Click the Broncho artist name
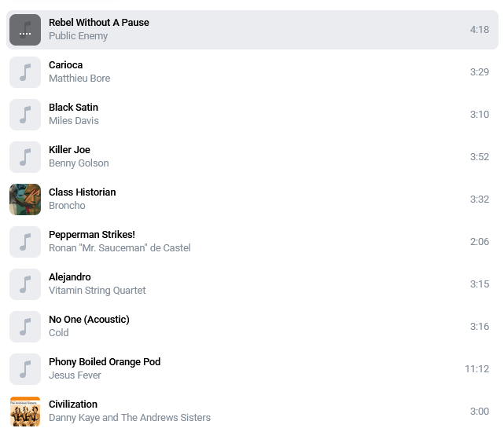Image resolution: width=504 pixels, height=432 pixels. click(67, 206)
